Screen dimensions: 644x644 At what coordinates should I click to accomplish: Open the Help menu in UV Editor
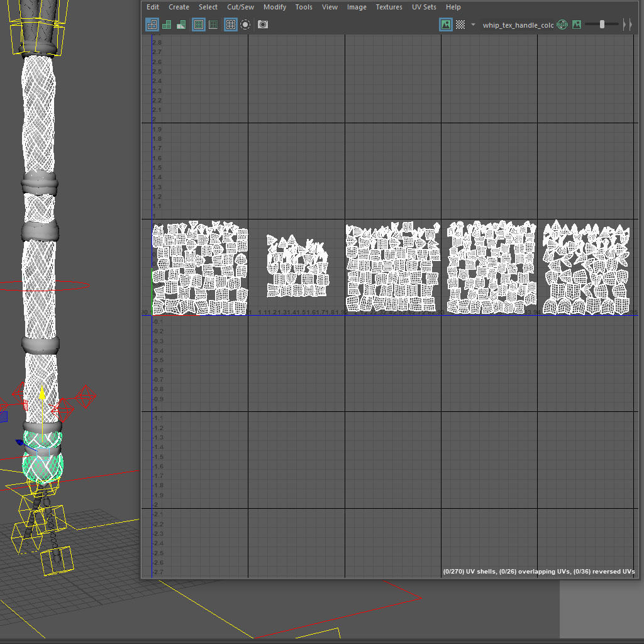point(453,7)
